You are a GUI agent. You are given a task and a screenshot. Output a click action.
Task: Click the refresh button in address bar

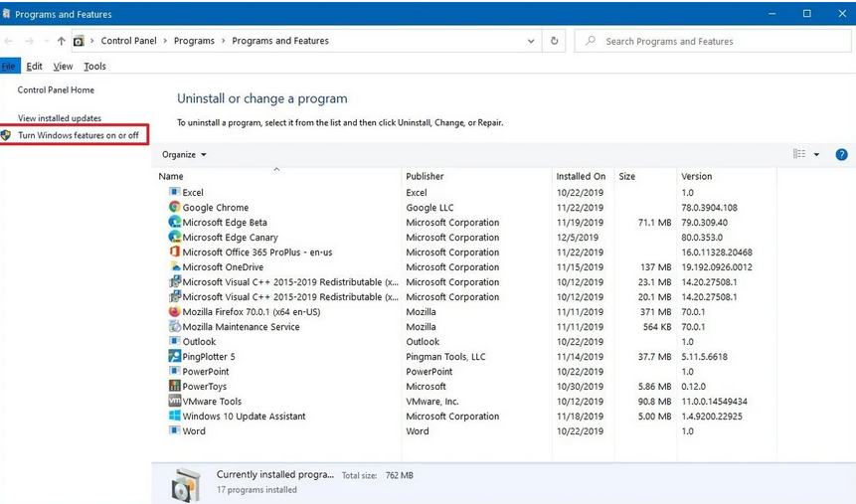[x=554, y=41]
